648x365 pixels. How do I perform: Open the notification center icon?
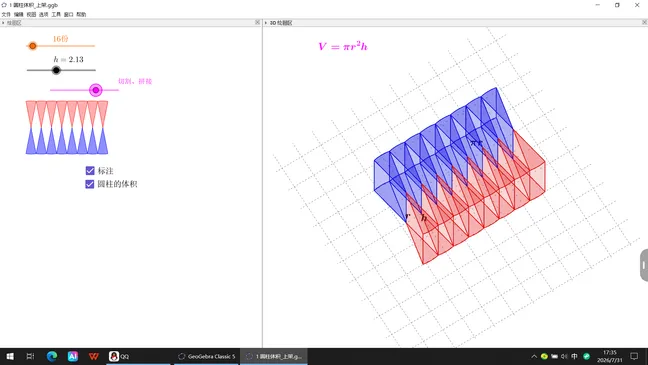coord(634,356)
